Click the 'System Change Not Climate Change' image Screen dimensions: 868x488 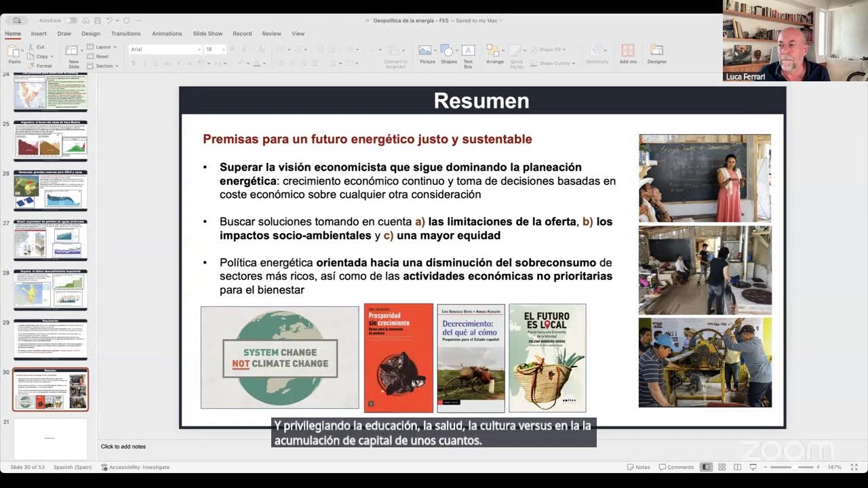[x=279, y=357]
